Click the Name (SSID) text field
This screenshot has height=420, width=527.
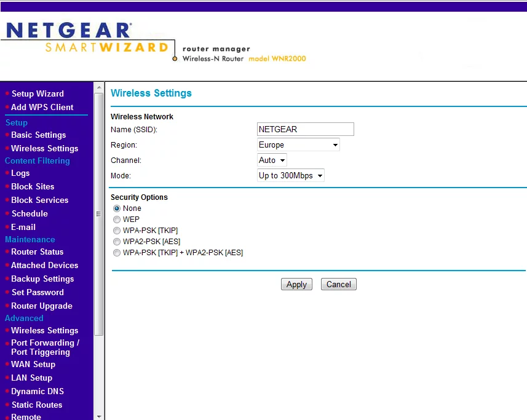pyautogui.click(x=306, y=129)
